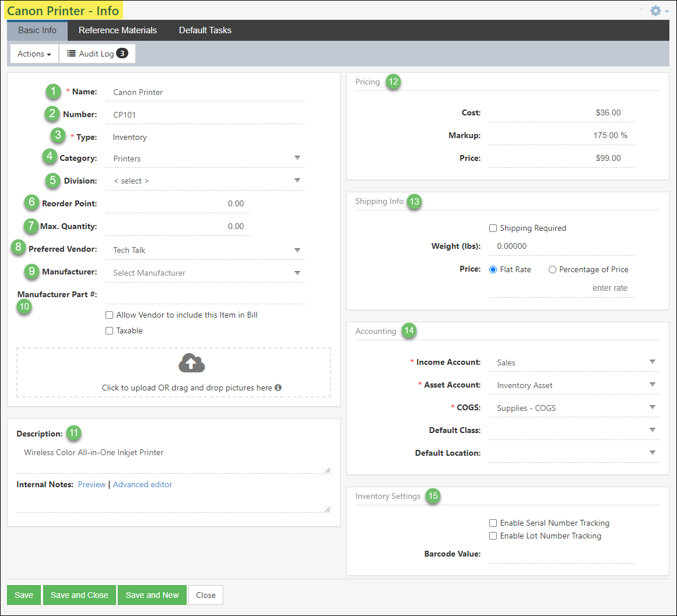Preview the Internal Notes
677x616 pixels.
coord(92,484)
